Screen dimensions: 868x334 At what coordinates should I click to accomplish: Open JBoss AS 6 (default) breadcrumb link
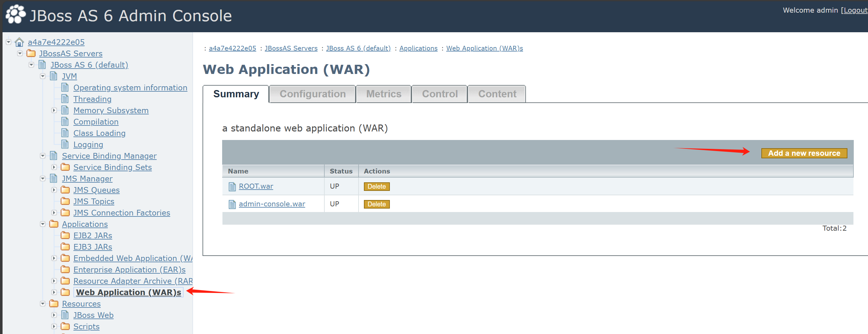pos(358,48)
